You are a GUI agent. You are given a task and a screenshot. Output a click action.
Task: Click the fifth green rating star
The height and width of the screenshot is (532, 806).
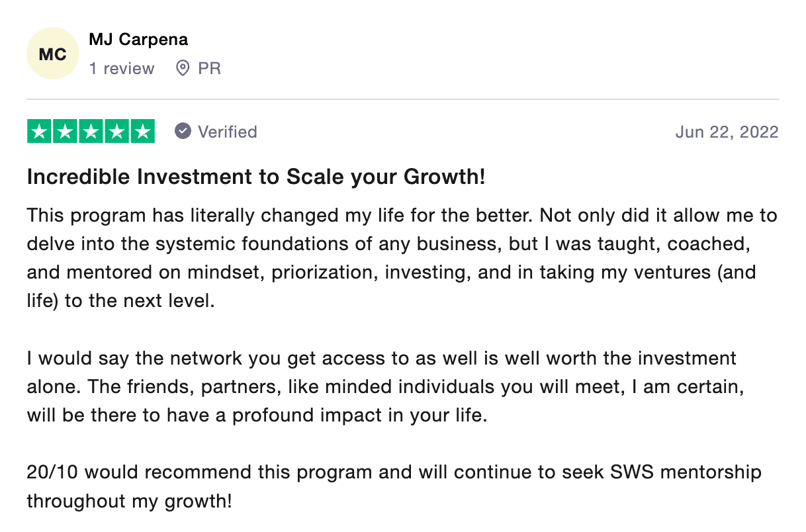coord(142,132)
